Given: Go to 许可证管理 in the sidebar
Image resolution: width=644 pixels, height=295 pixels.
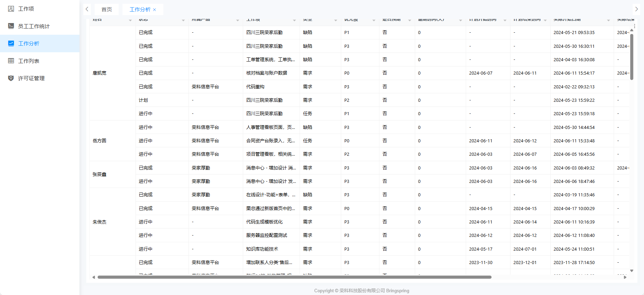Looking at the screenshot, I should click(31, 78).
